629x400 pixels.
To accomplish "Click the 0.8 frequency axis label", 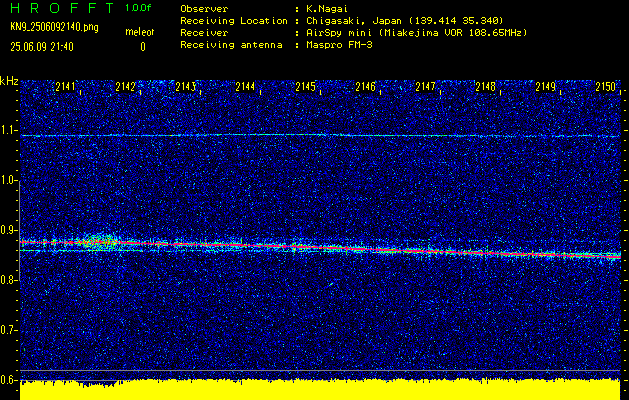I will (8, 280).
